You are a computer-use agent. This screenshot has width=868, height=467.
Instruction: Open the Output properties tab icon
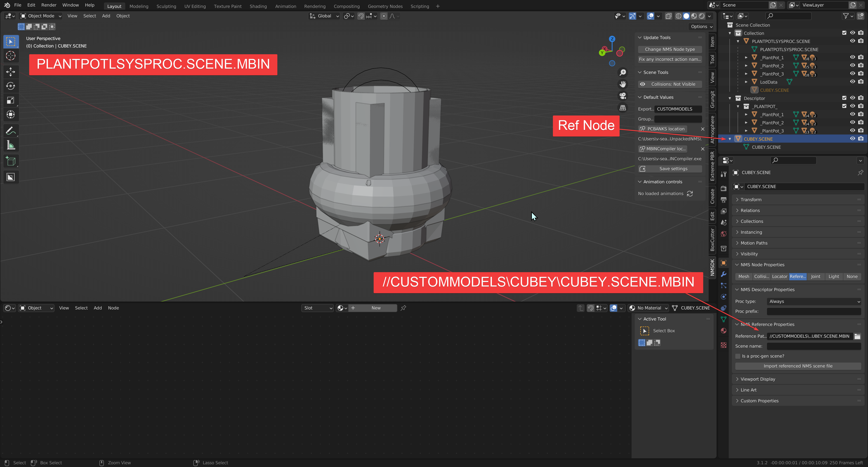tap(723, 200)
